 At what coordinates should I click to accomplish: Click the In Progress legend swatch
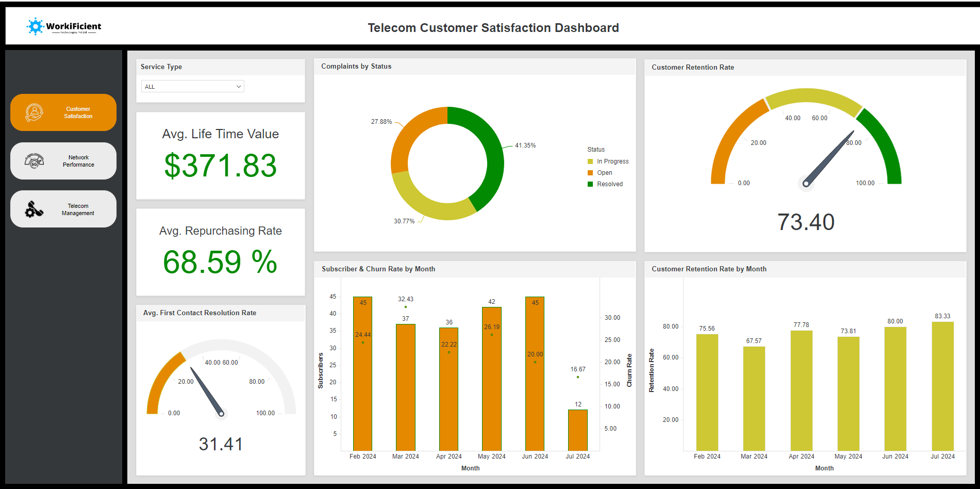590,161
